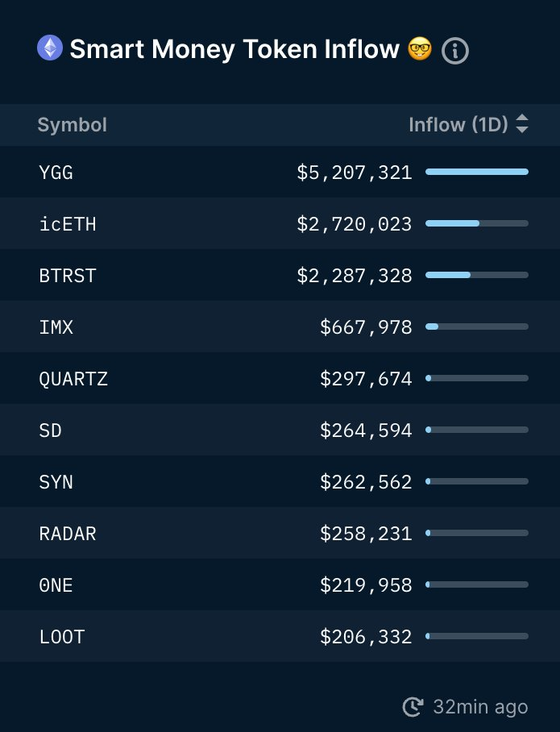
Task: Open the info tooltip icon
Action: [455, 51]
